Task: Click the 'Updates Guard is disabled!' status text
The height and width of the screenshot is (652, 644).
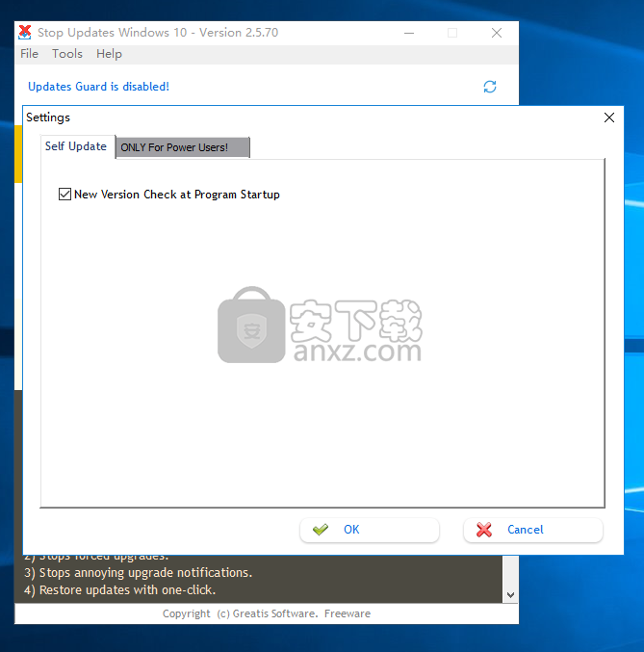Action: pyautogui.click(x=98, y=87)
